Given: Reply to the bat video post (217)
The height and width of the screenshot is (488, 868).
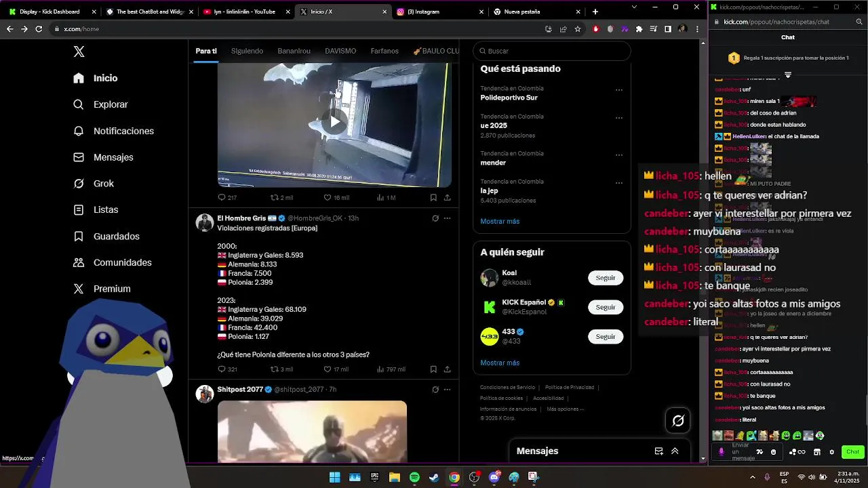Looking at the screenshot, I should pos(227,197).
